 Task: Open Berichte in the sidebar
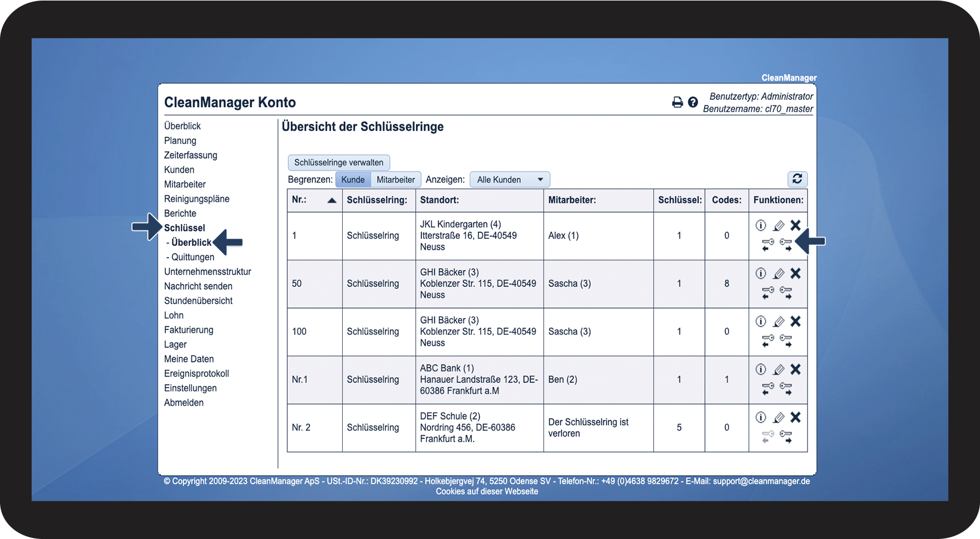(x=180, y=213)
